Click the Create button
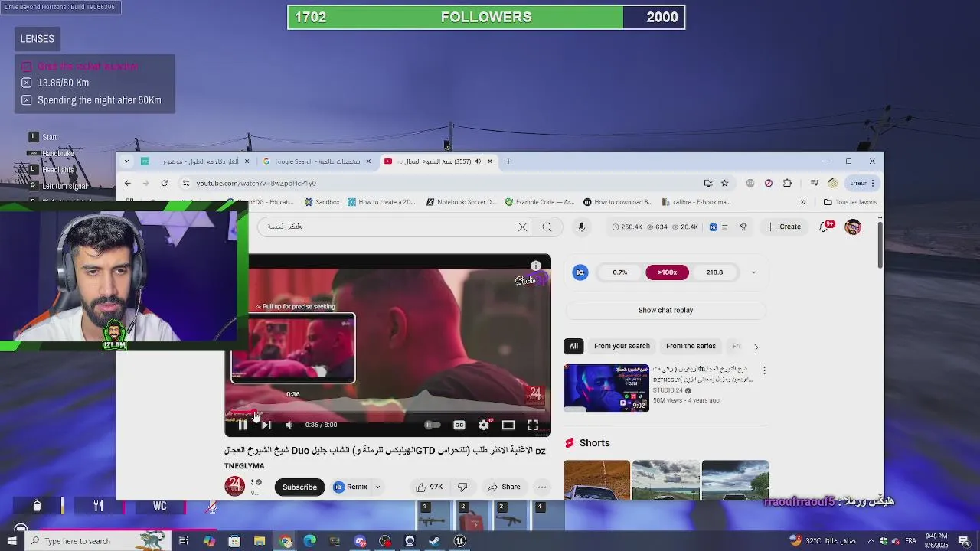980x551 pixels. [x=783, y=227]
